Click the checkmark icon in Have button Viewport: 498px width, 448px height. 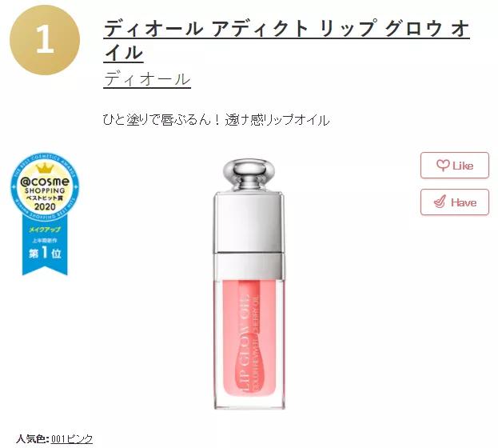pos(440,202)
